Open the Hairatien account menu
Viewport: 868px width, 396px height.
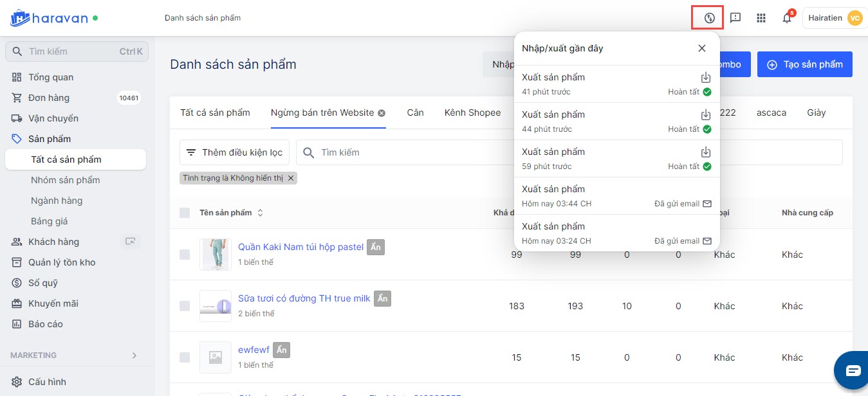point(835,18)
